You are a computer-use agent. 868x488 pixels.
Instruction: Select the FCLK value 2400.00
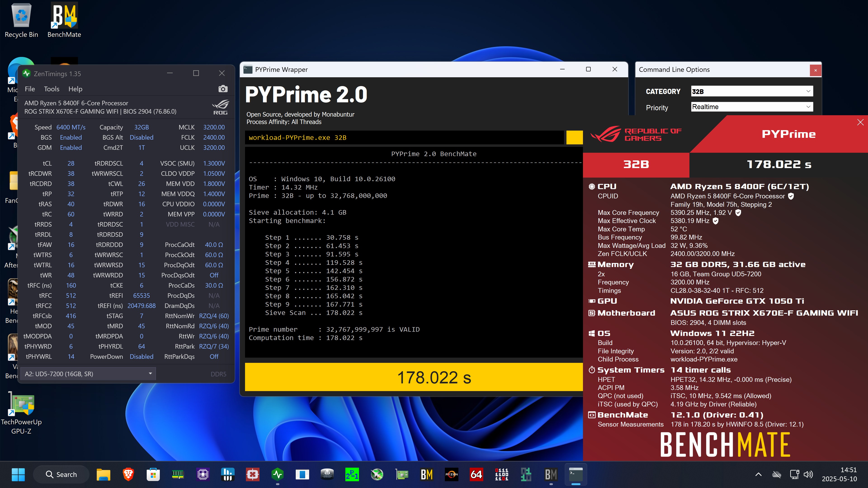(x=214, y=137)
